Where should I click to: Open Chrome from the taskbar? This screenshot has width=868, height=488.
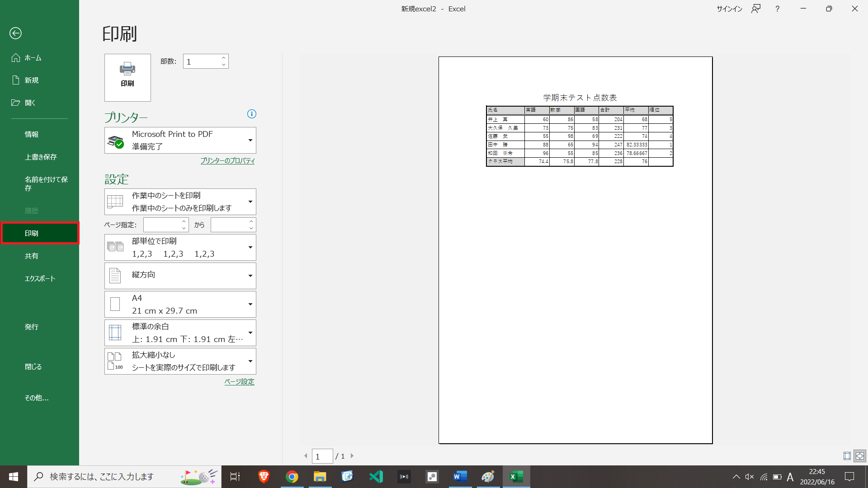[292, 477]
